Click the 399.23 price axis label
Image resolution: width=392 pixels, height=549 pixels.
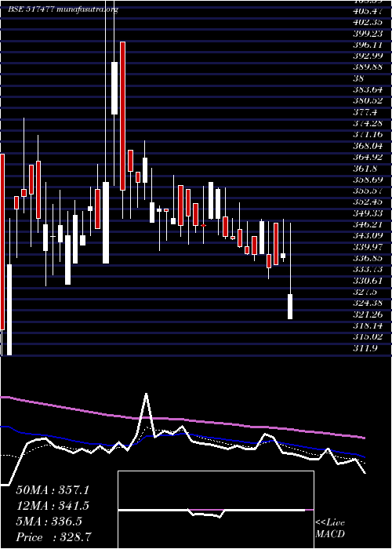click(x=368, y=35)
